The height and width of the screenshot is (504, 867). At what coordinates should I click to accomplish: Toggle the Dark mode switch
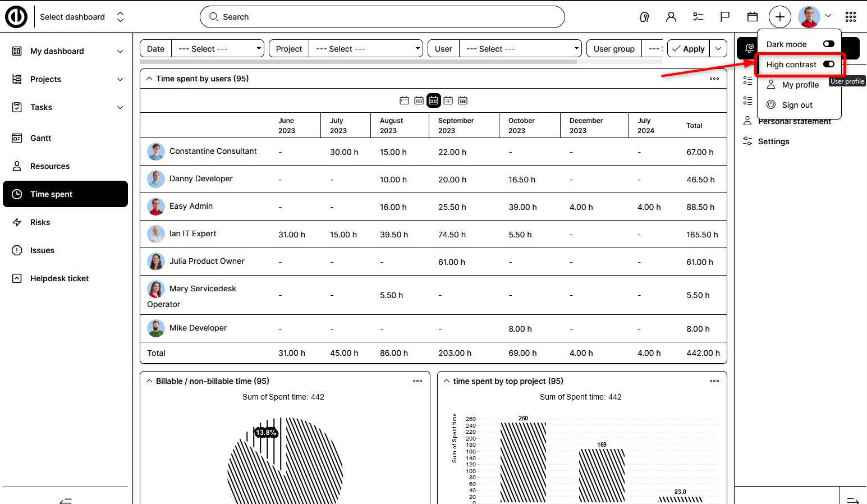pos(828,44)
